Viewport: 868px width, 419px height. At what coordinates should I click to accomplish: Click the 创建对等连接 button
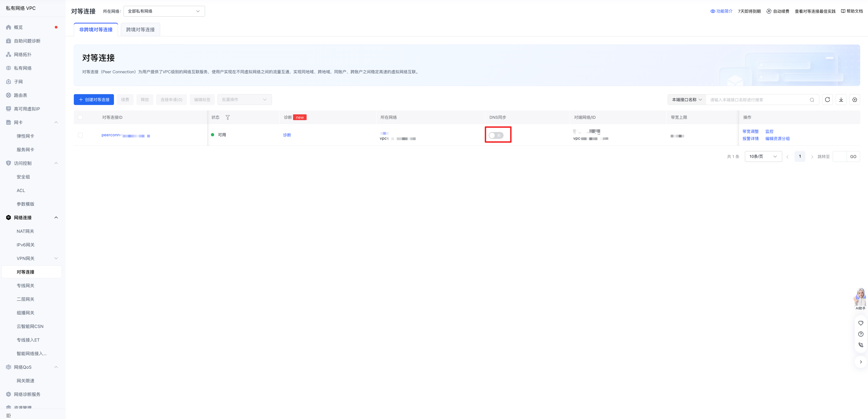[94, 100]
